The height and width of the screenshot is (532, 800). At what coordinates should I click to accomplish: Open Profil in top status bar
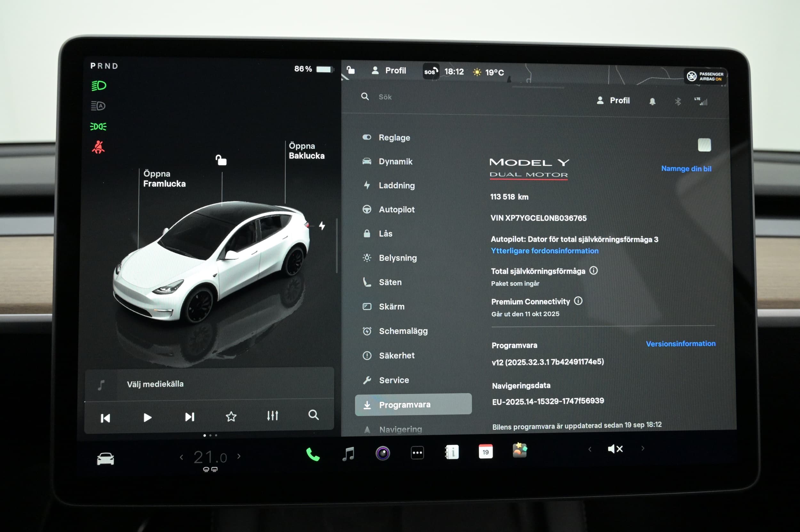[x=389, y=70]
